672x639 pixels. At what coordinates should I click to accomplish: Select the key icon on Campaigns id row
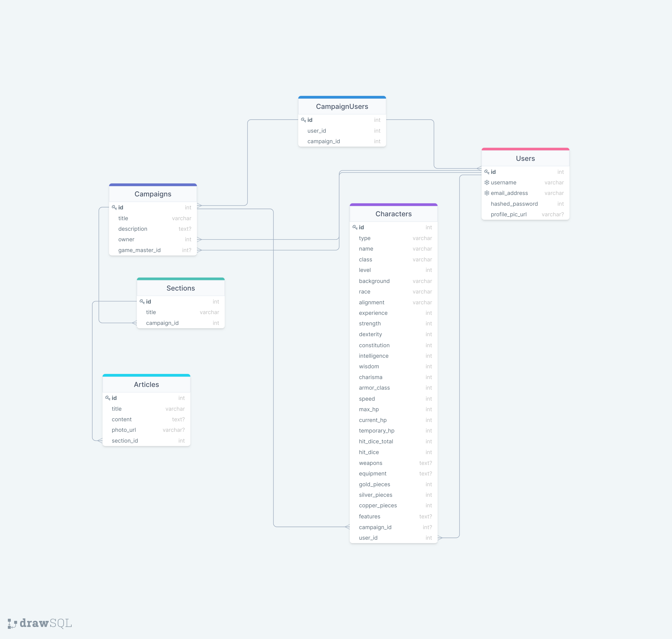115,207
